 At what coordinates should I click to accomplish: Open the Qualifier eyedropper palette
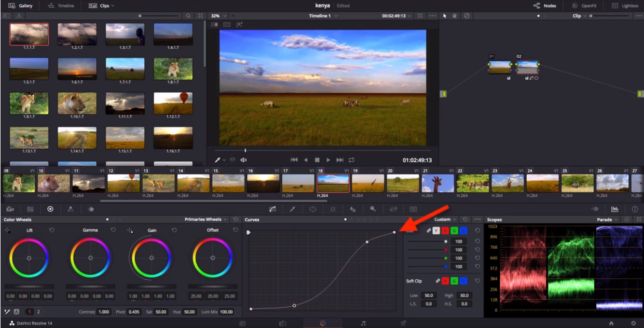tap(292, 209)
